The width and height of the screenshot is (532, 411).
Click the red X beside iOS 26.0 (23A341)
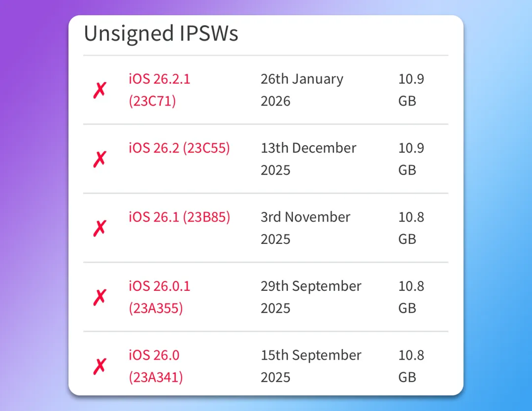[x=100, y=366]
